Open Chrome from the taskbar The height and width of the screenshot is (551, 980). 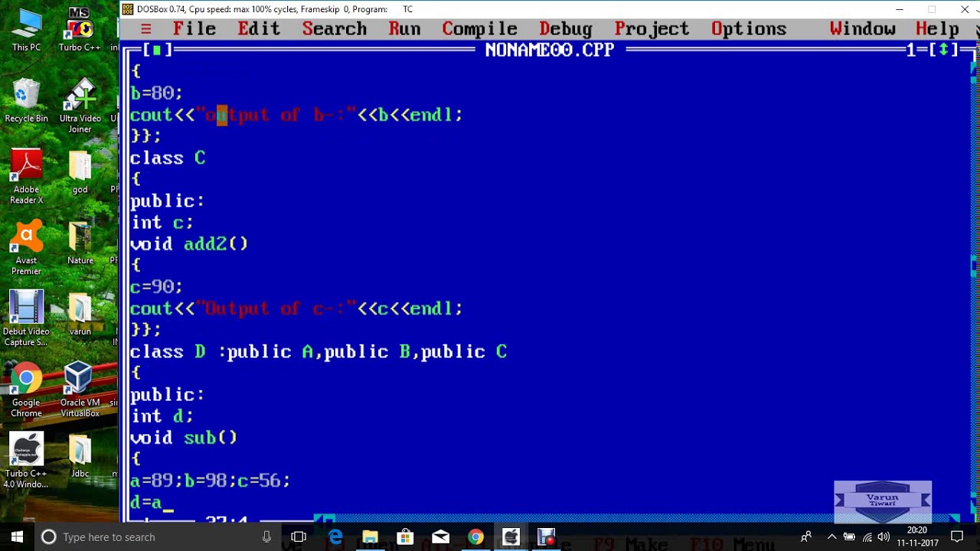[x=475, y=537]
